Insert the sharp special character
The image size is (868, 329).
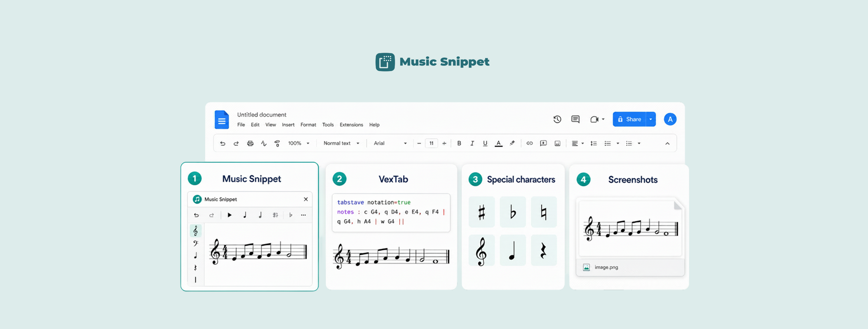pos(482,212)
